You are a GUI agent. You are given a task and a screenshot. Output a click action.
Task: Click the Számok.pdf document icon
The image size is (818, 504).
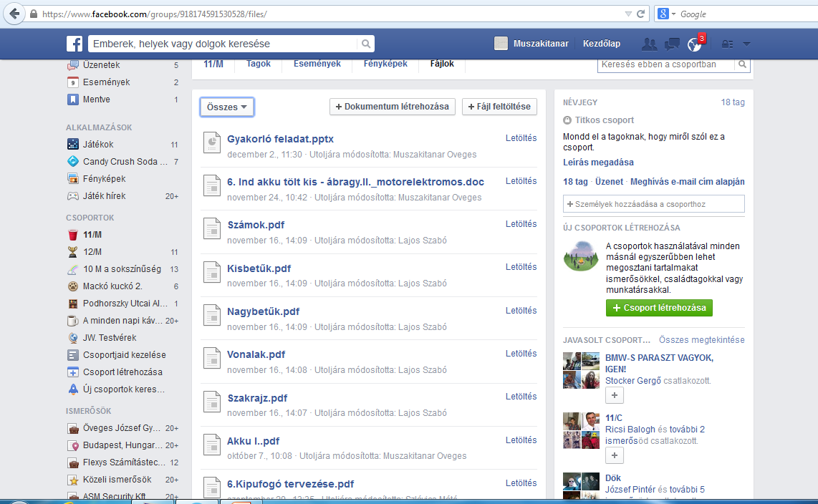(x=212, y=228)
